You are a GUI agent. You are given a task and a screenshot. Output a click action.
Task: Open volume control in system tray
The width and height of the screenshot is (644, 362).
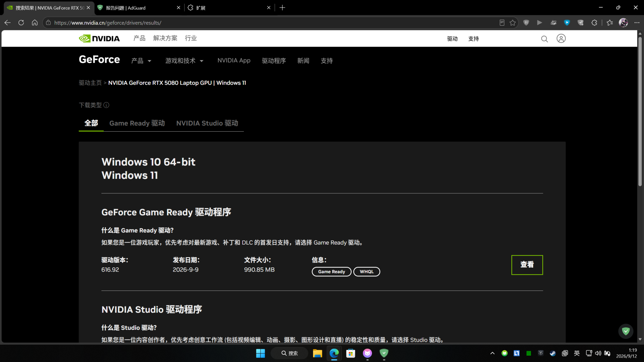pos(598,353)
